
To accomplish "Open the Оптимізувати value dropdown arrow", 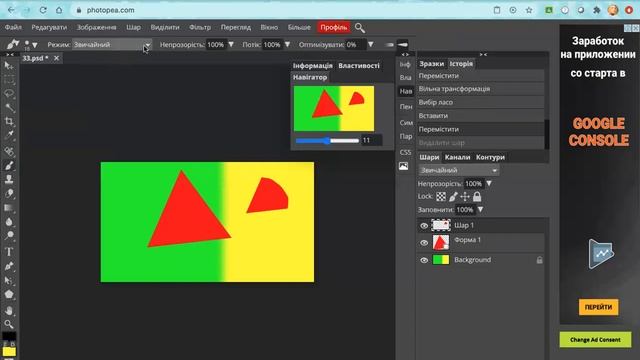I will point(371,44).
